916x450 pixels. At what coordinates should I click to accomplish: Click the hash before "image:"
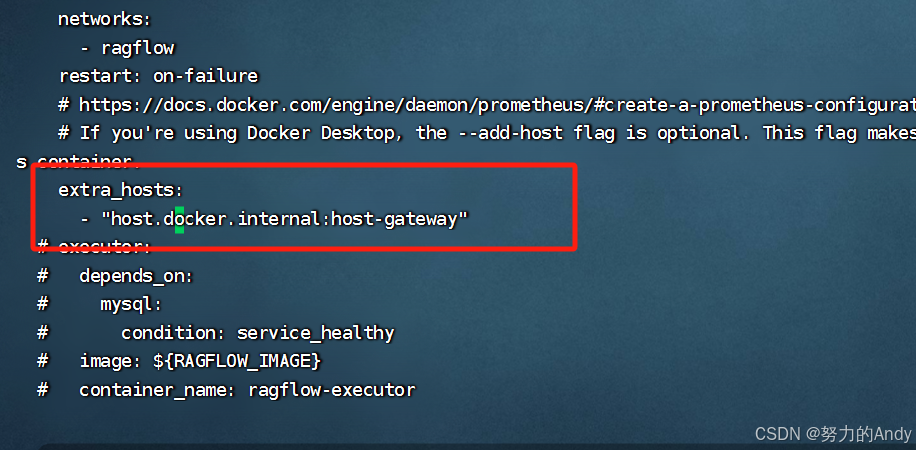(42, 361)
